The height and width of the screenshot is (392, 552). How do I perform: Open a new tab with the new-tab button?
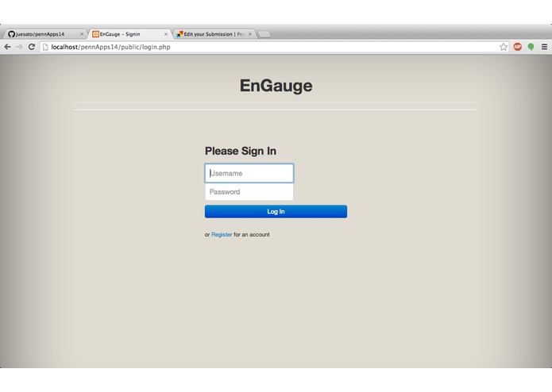click(264, 34)
